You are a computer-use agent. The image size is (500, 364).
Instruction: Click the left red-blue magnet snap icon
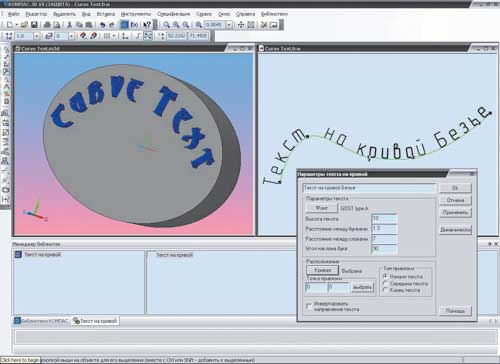pos(83,35)
